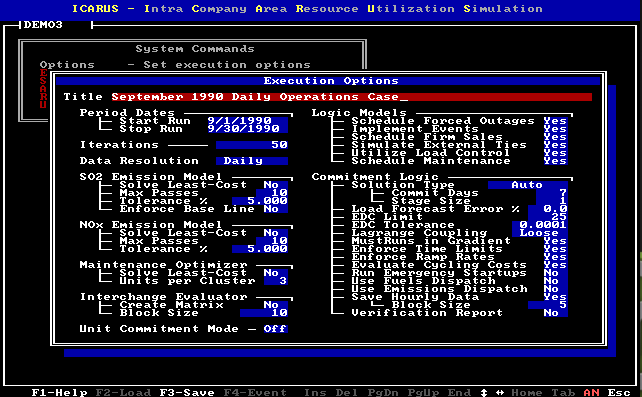Click the F4-Event key hint
Screen dimensions: 642x397
pos(255,392)
